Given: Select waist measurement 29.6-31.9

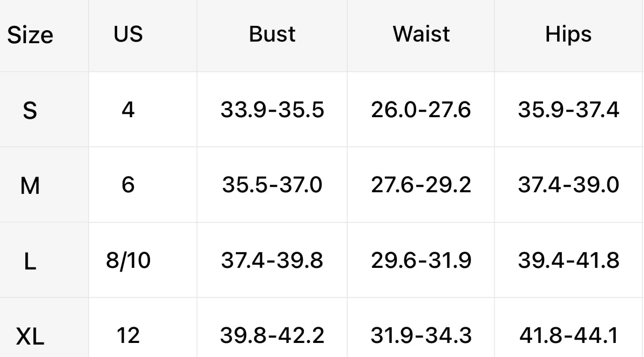Looking at the screenshot, I should coord(421,260).
